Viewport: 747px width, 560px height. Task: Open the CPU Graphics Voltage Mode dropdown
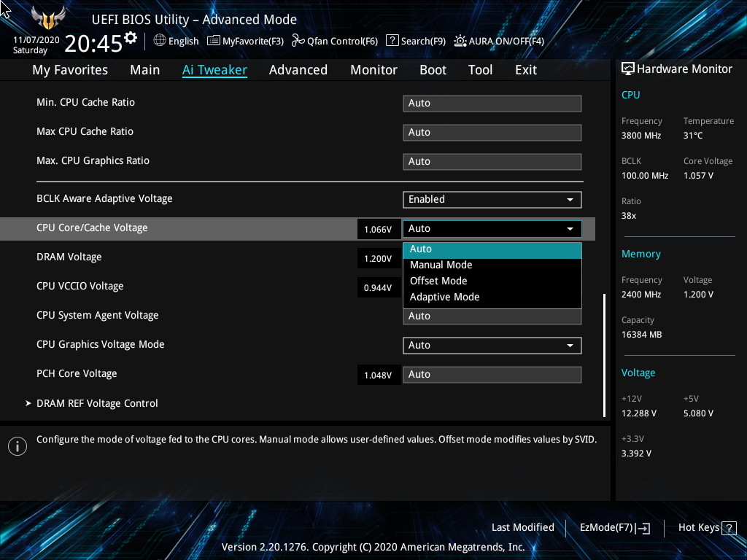(492, 345)
